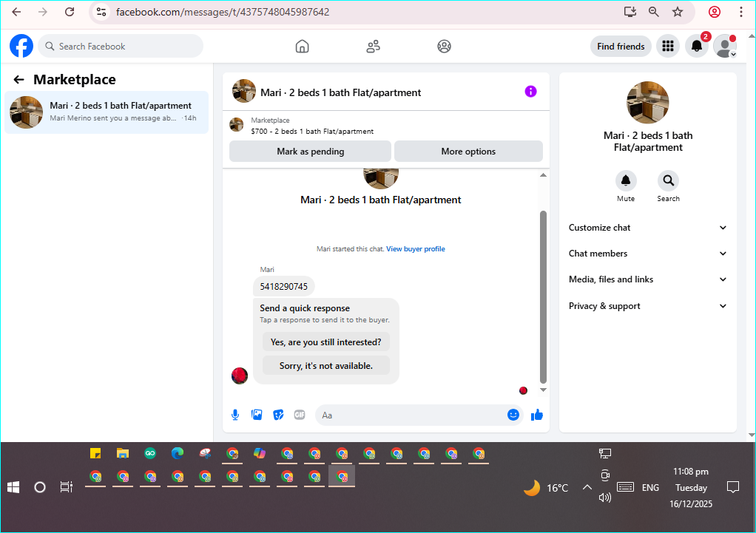
Task: Attach a photo file icon
Action: [257, 415]
